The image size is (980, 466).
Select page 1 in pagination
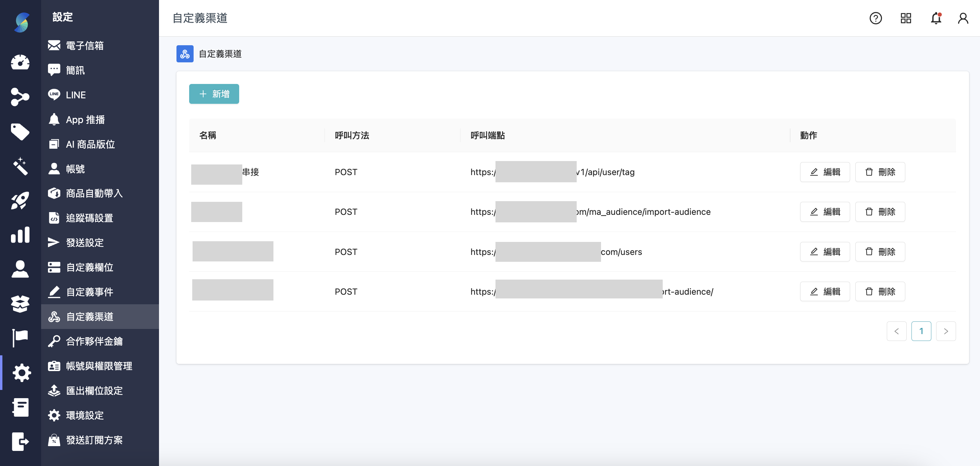point(921,331)
